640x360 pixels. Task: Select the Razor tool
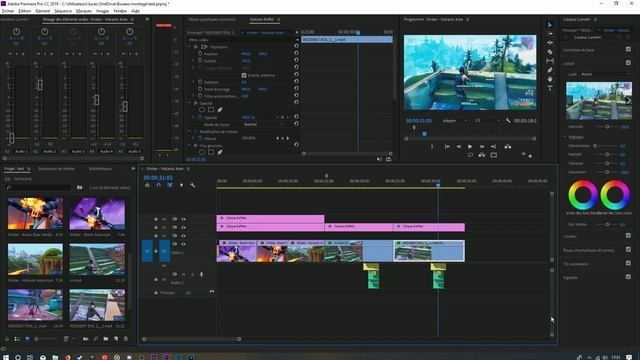(x=550, y=52)
